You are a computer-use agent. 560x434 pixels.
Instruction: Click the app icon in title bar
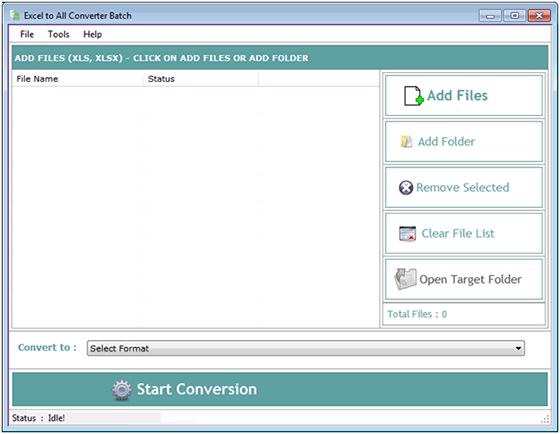point(15,15)
